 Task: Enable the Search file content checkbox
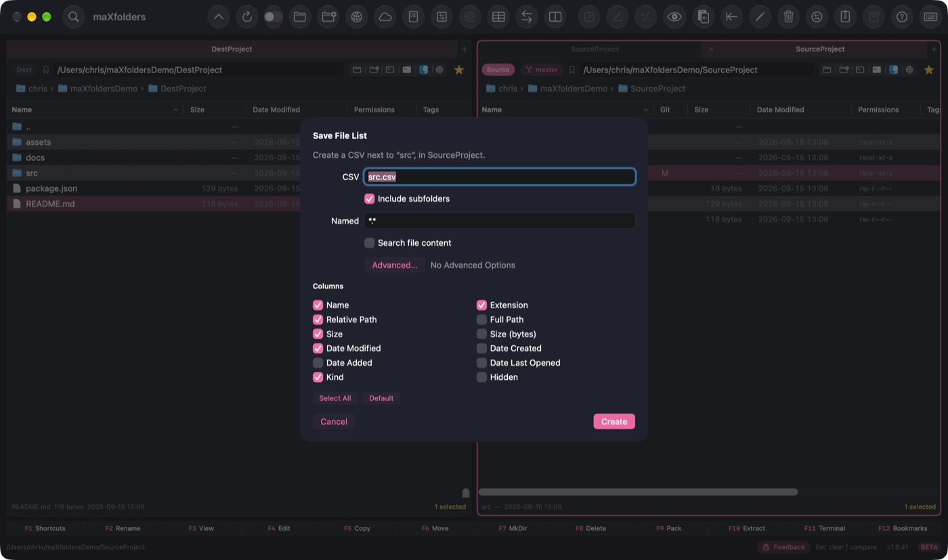(370, 243)
